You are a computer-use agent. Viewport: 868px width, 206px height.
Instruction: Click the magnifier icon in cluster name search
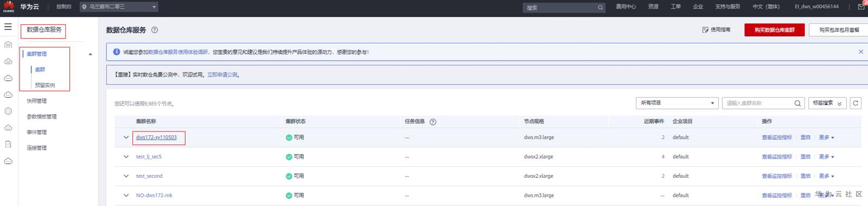click(797, 103)
